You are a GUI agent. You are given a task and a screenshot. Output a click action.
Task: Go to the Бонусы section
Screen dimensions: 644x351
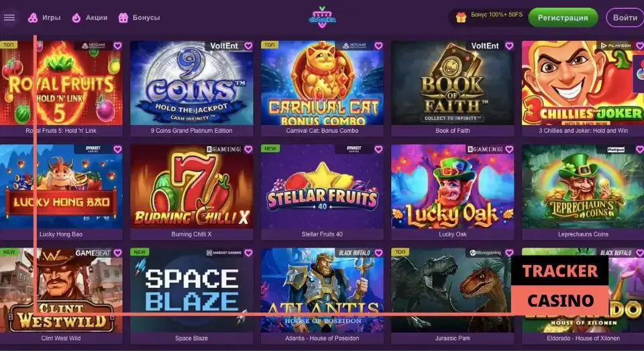[140, 17]
